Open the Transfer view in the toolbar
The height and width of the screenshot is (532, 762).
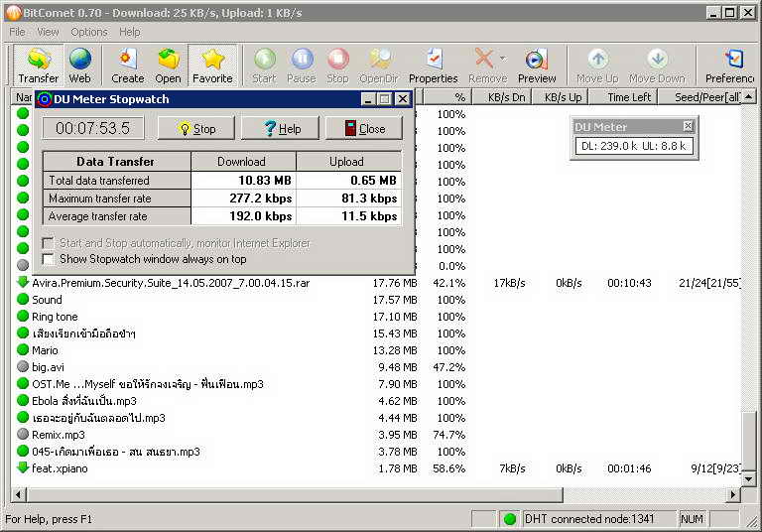point(38,66)
